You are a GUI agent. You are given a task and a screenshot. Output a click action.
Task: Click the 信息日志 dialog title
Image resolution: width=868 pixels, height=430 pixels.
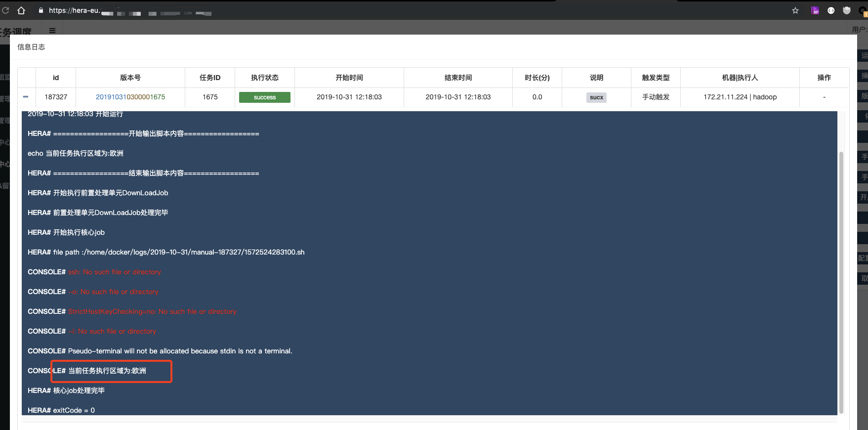31,47
